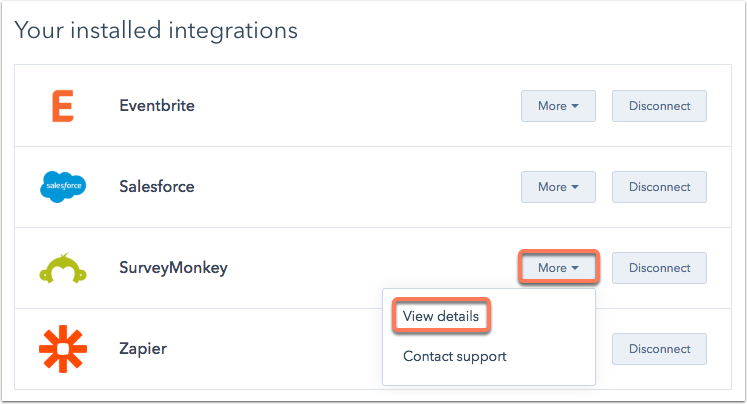Collapse the highlighted SurveyMonkey More dropdown
Image resolution: width=747 pixels, height=404 pixels.
(x=558, y=268)
